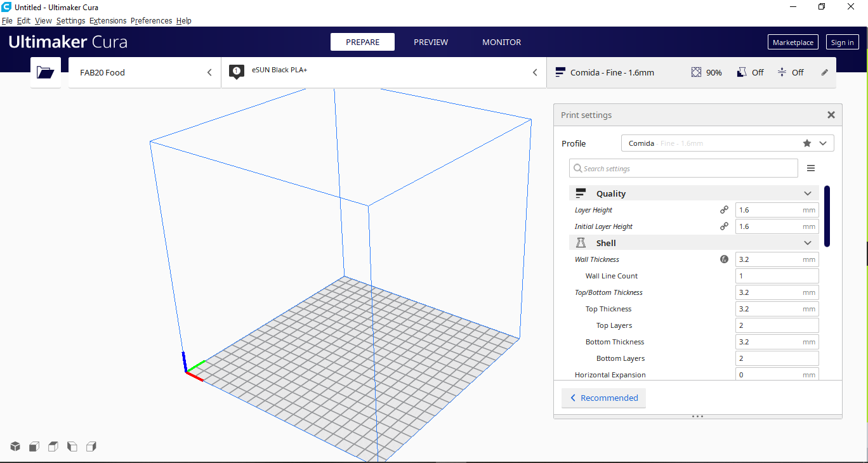Click the Horizontal Expansion value field
This screenshot has height=463, width=868.
pos(777,374)
